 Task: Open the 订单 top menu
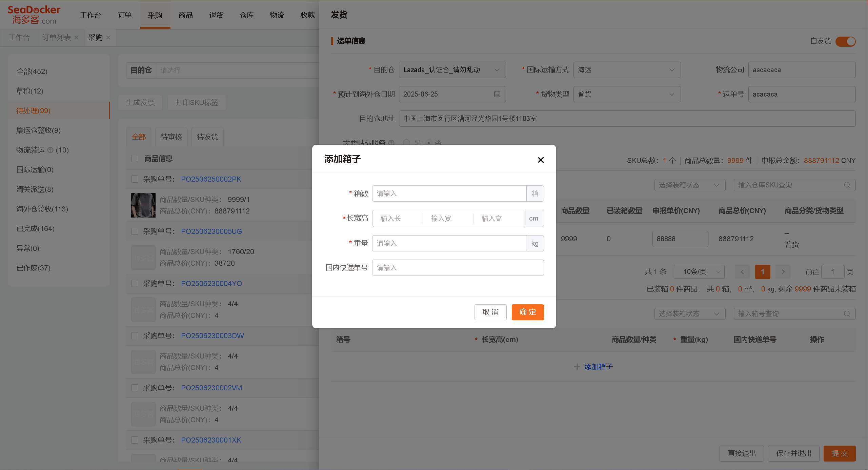125,15
